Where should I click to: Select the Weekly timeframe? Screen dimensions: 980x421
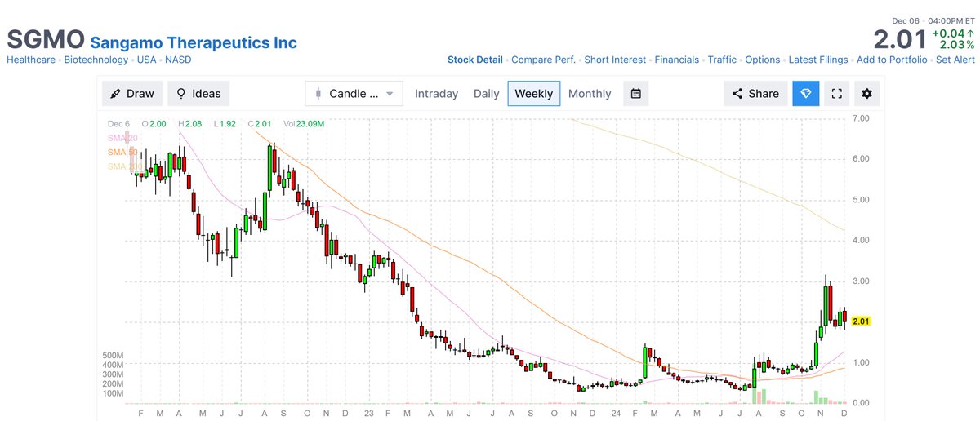pyautogui.click(x=534, y=94)
